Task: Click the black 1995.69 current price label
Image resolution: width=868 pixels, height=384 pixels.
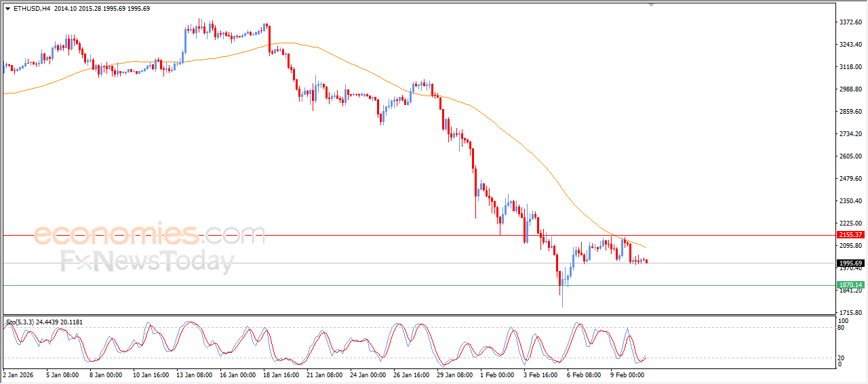Action: (x=850, y=263)
